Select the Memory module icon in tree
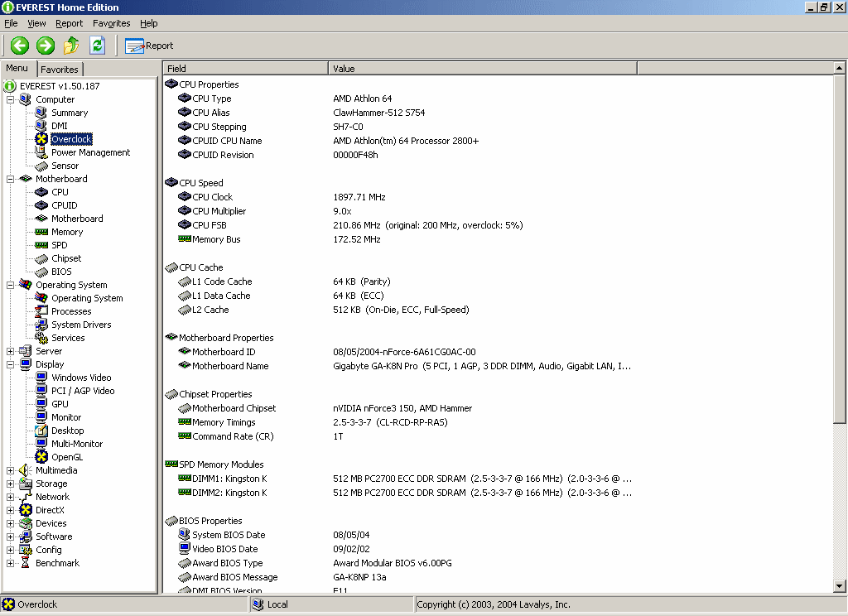This screenshot has width=848, height=616. tap(41, 232)
